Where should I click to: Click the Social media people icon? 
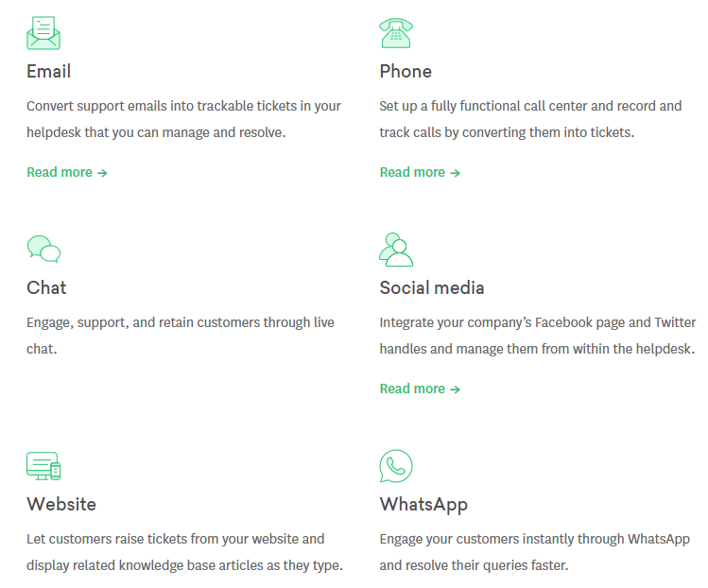396,250
